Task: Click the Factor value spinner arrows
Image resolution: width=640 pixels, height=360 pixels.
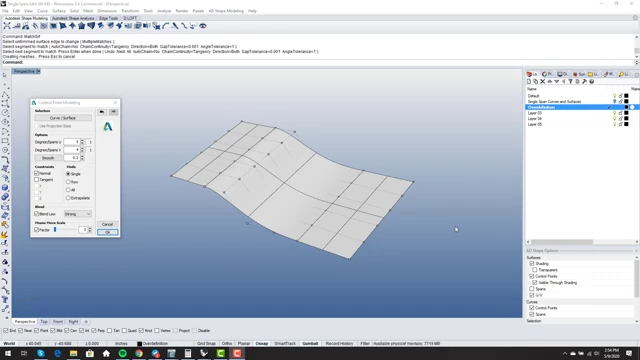Action: [x=90, y=230]
